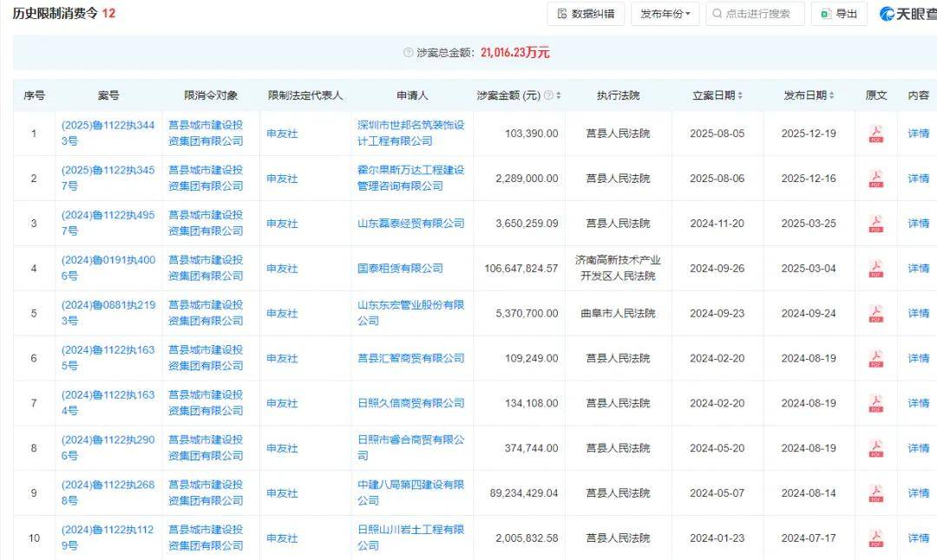
Task: Open the 发布年份 dropdown filter
Action: [x=664, y=13]
